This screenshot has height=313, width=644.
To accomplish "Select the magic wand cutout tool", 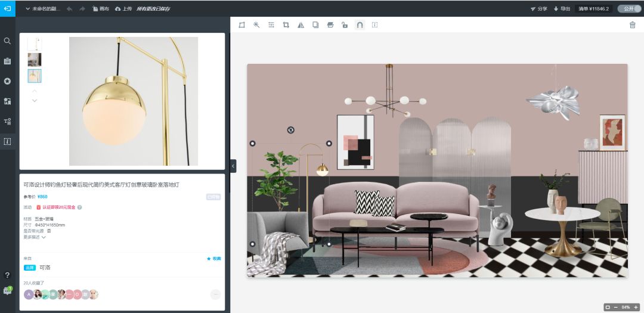I will [x=256, y=25].
